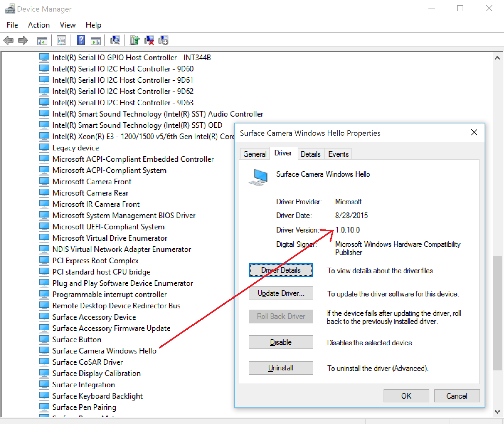Click the Driver Details button
This screenshot has width=504, height=424.
pos(281,270)
